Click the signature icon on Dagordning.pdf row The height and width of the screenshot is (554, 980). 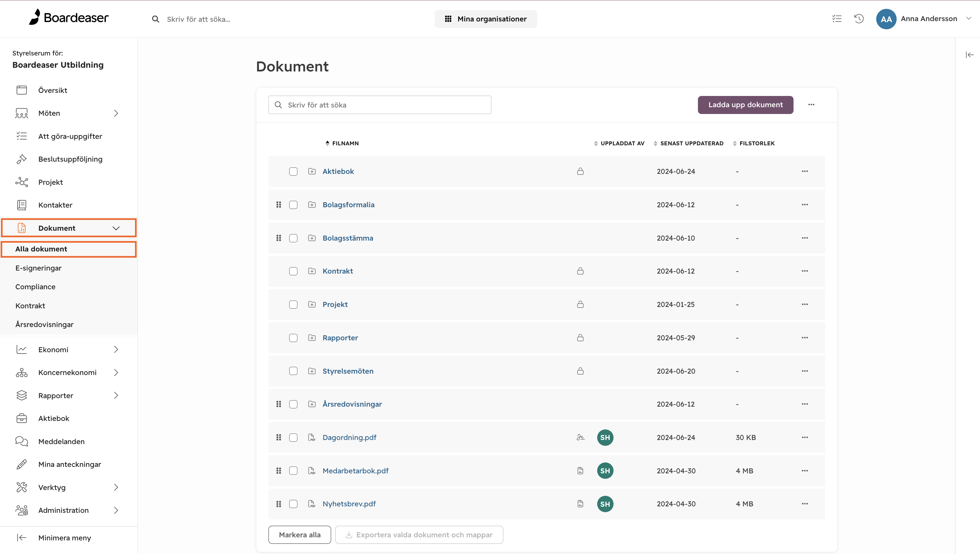click(580, 437)
